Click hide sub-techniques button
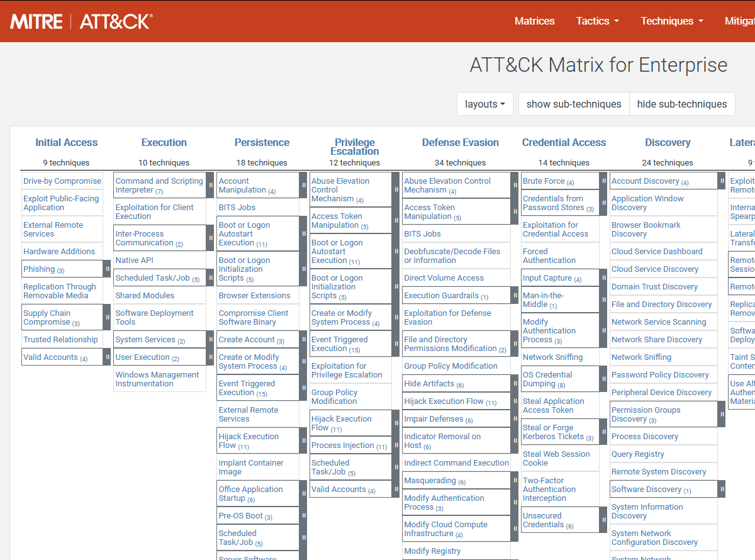This screenshot has height=560, width=755. point(682,104)
